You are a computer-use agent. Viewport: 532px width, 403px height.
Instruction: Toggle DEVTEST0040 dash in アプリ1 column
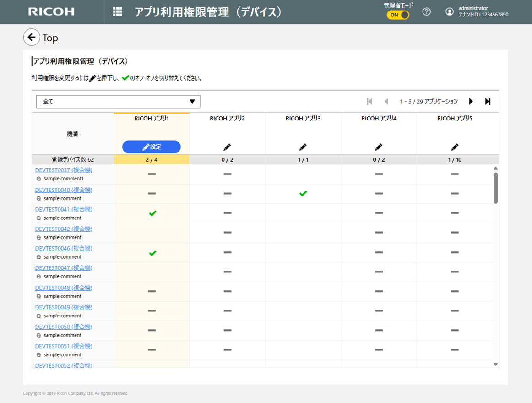[x=152, y=194]
